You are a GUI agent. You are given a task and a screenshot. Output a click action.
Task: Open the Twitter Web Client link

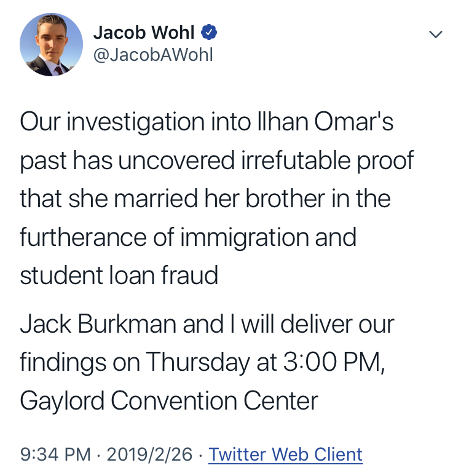[286, 454]
